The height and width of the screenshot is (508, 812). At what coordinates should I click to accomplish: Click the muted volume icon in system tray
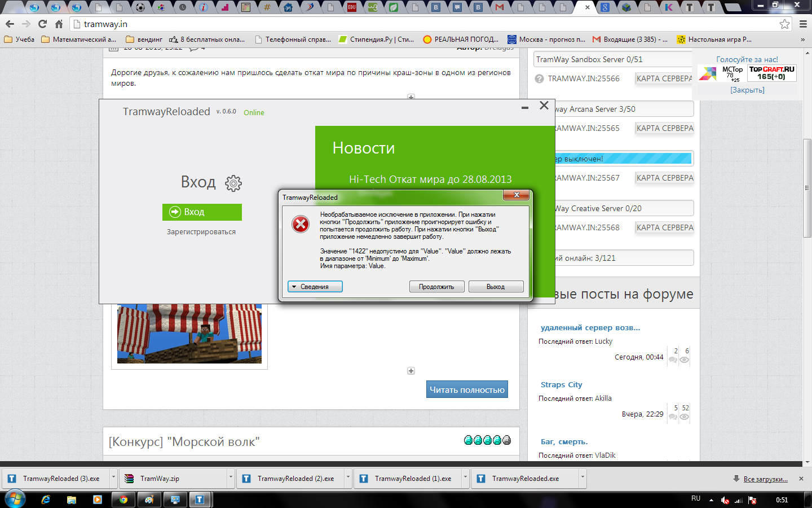[725, 500]
